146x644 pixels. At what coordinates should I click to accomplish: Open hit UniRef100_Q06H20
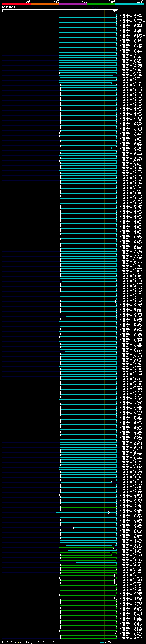pyautogui.click(x=131, y=17)
